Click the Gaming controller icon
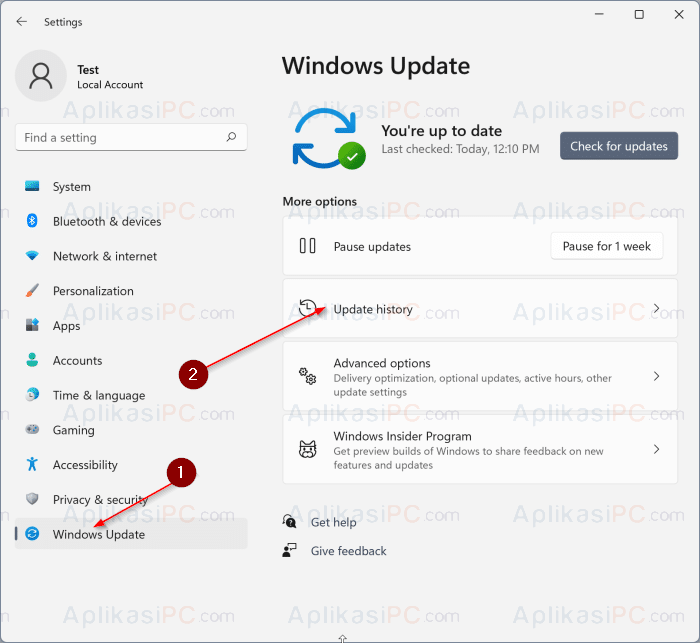The image size is (700, 643). [x=32, y=430]
